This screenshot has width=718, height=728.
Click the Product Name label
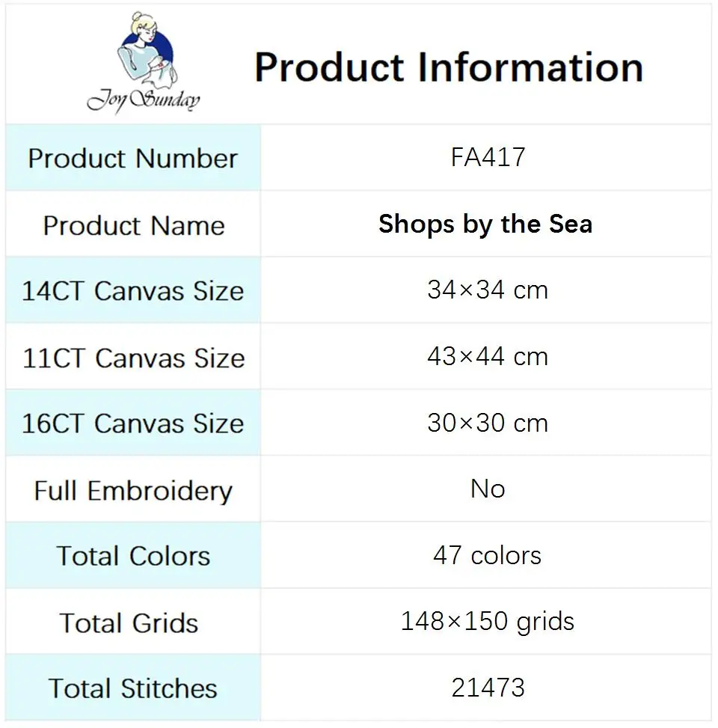pyautogui.click(x=134, y=226)
